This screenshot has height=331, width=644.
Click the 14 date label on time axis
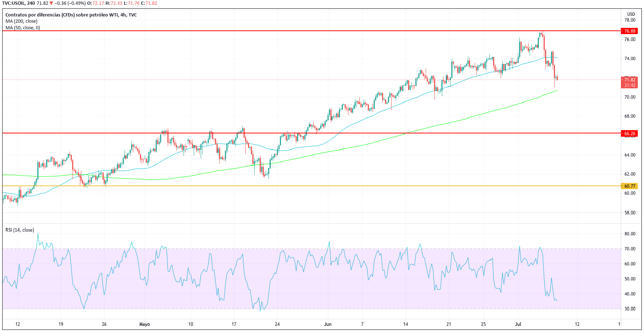pyautogui.click(x=406, y=324)
